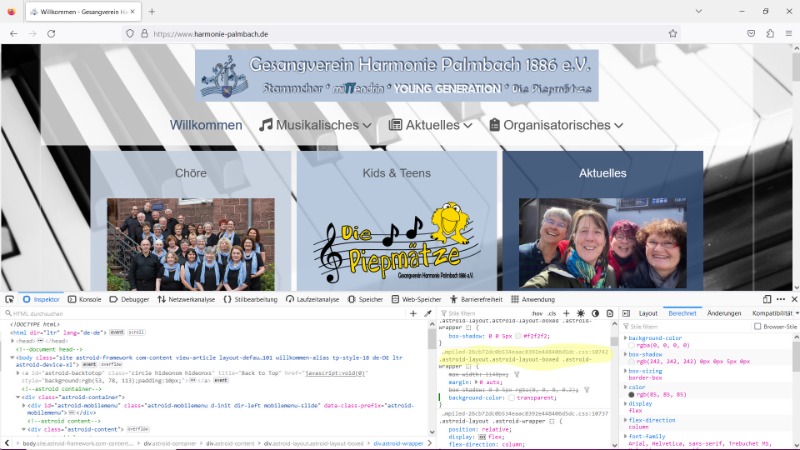Click the Stile filtern rules filter field
Image resolution: width=800 pixels, height=450 pixels.
click(x=485, y=313)
